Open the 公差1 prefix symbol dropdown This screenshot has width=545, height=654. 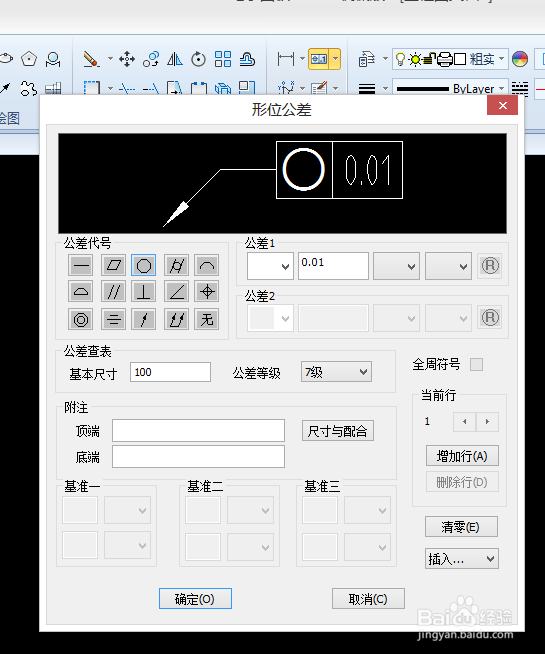[270, 266]
